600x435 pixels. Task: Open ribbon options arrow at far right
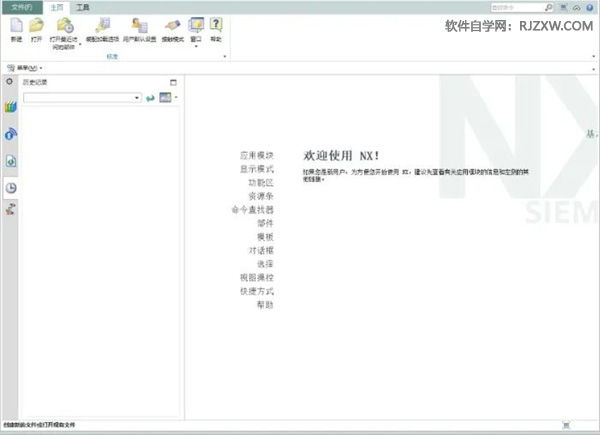pos(593,56)
